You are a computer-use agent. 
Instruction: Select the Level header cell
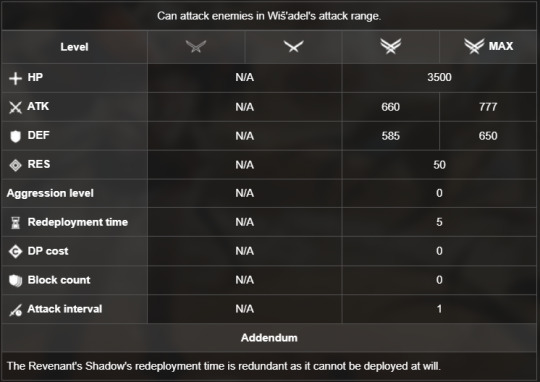(74, 47)
